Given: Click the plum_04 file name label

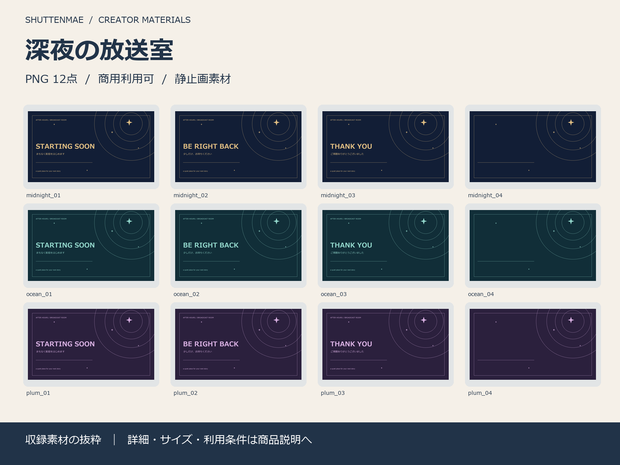Looking at the screenshot, I should coord(480,393).
